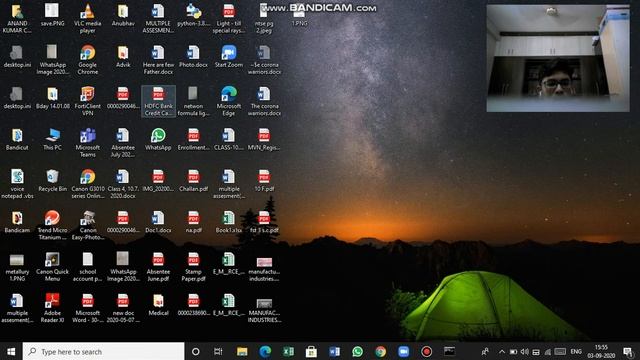This screenshot has height=360, width=640.
Task: Open Word from the taskbar
Action: pyautogui.click(x=334, y=351)
